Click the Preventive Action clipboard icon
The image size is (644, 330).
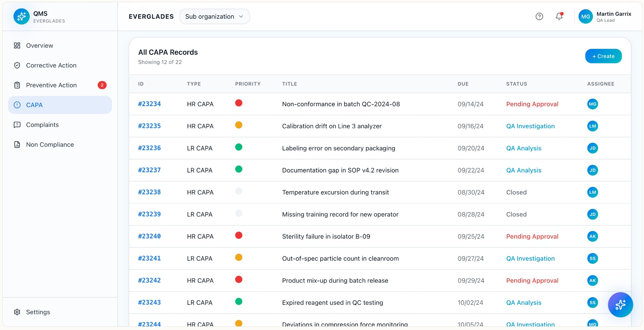[17, 85]
